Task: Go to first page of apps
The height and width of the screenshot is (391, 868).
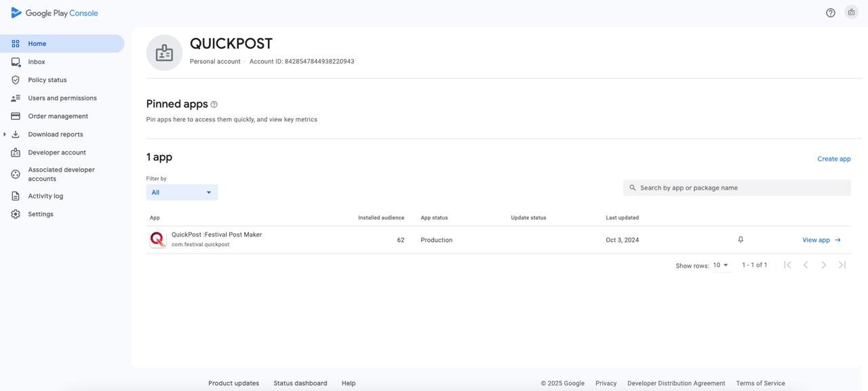Action: (x=787, y=265)
